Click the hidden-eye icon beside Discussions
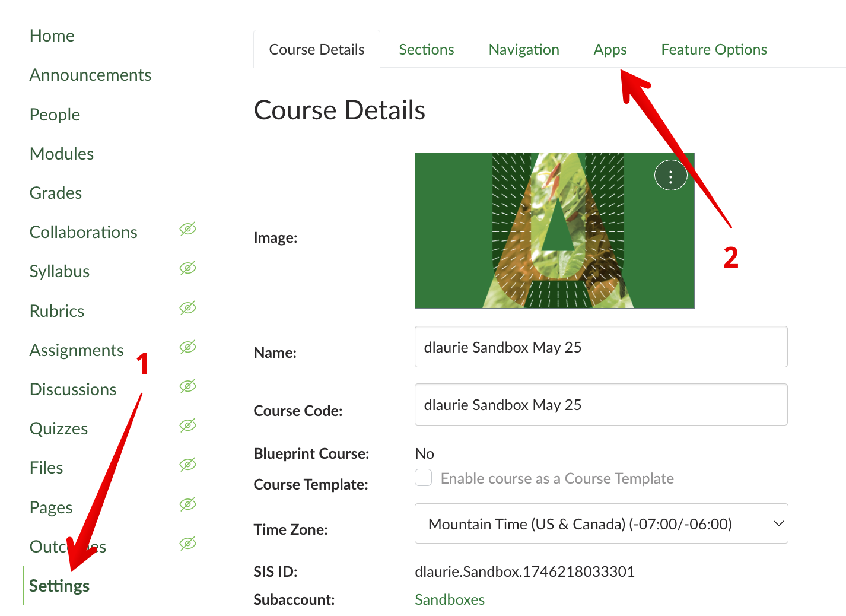This screenshot has height=616, width=846. pos(187,386)
